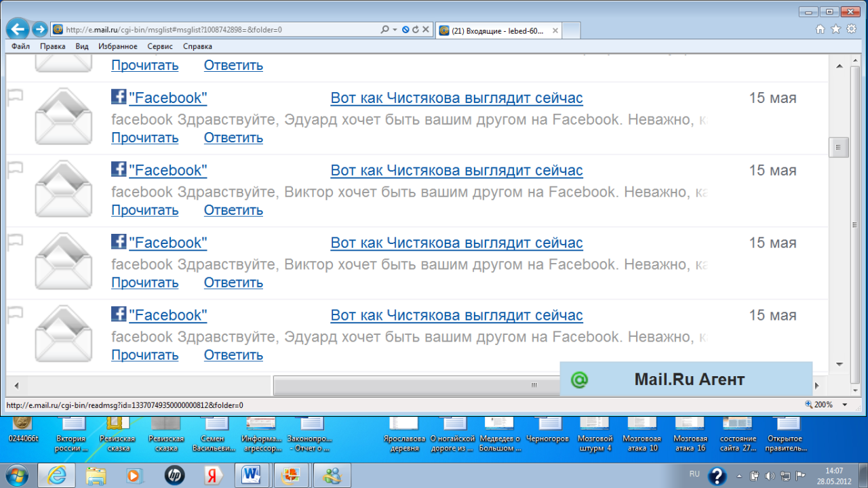Click the horizontal scrollbar right arrow
The width and height of the screenshot is (868, 488).
pyautogui.click(x=815, y=386)
